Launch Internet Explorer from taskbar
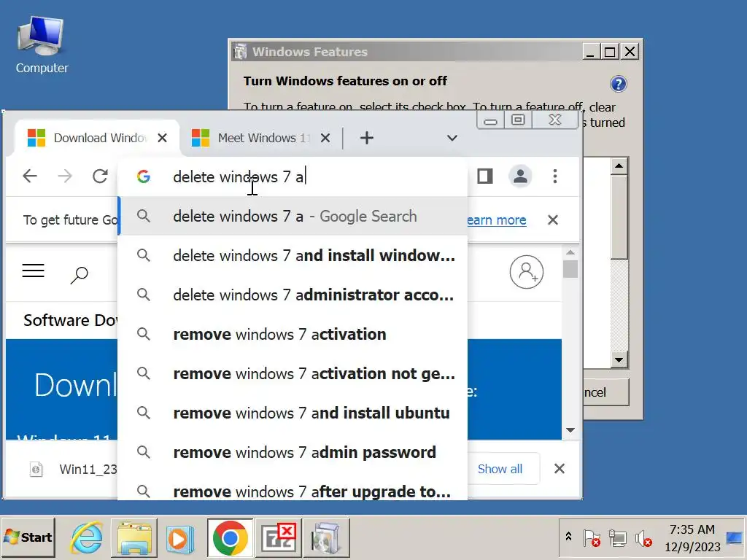The height and width of the screenshot is (560, 747). click(x=86, y=538)
